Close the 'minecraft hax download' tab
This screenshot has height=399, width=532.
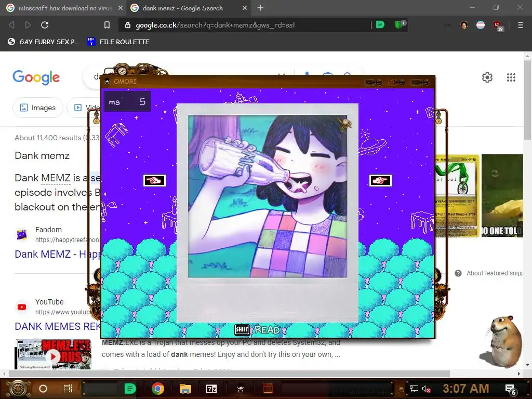click(121, 8)
